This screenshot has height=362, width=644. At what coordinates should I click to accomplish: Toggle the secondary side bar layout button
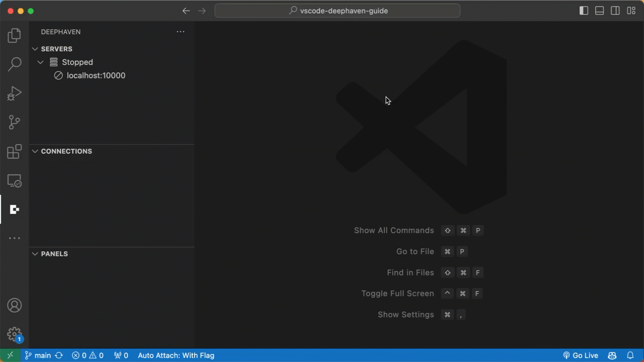tap(615, 11)
